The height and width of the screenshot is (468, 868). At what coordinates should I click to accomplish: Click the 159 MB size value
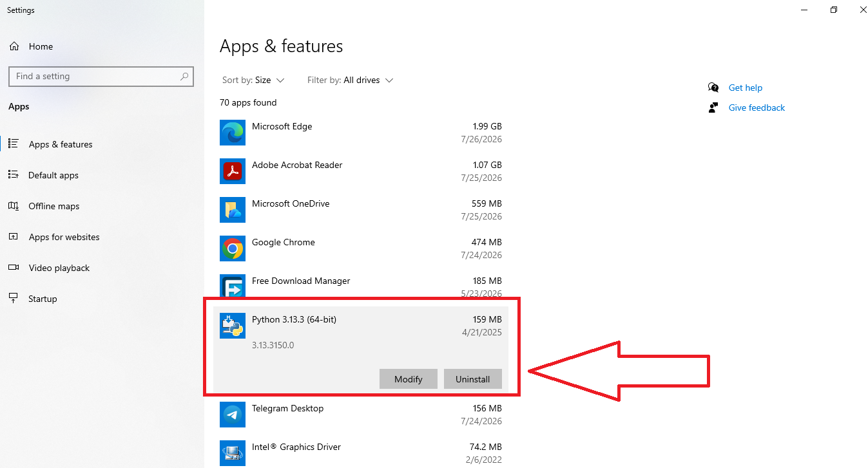click(x=487, y=319)
